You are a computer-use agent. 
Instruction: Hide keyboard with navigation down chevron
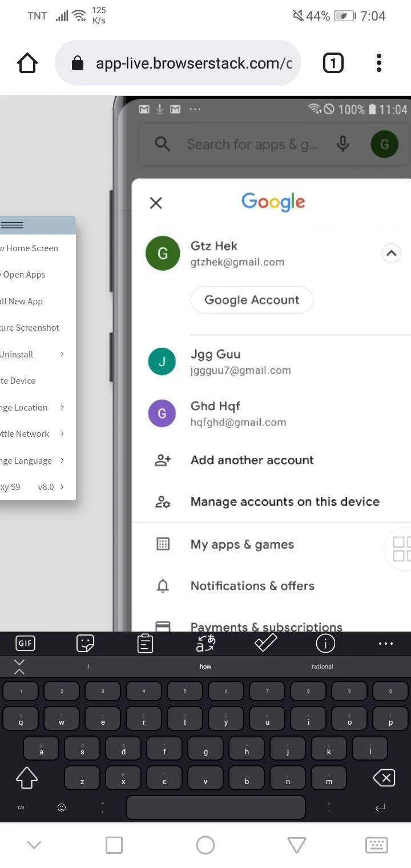[34, 845]
